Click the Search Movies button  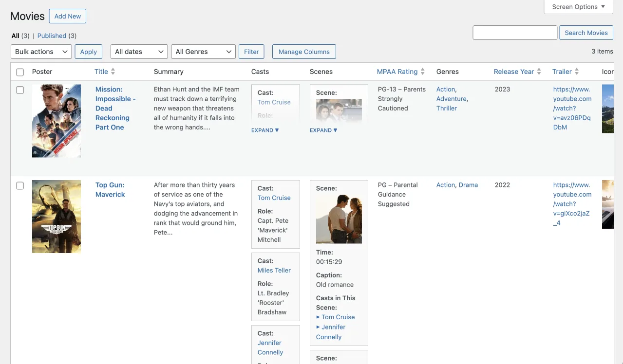tap(586, 33)
